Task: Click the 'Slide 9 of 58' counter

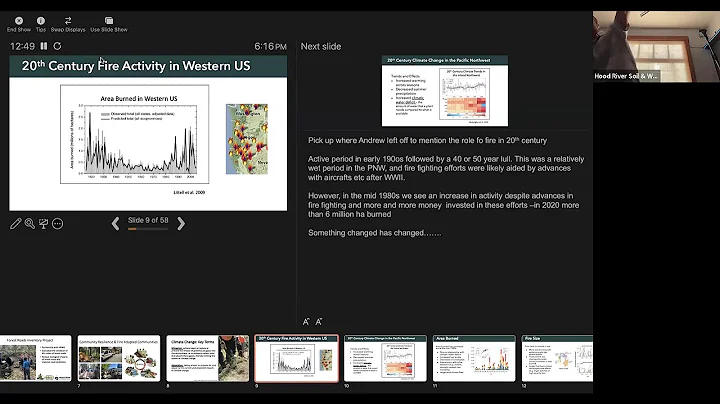Action: [148, 220]
